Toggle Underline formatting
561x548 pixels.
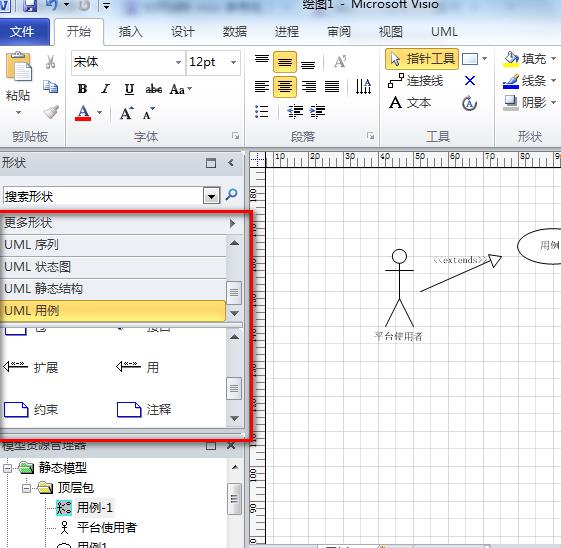(129, 89)
